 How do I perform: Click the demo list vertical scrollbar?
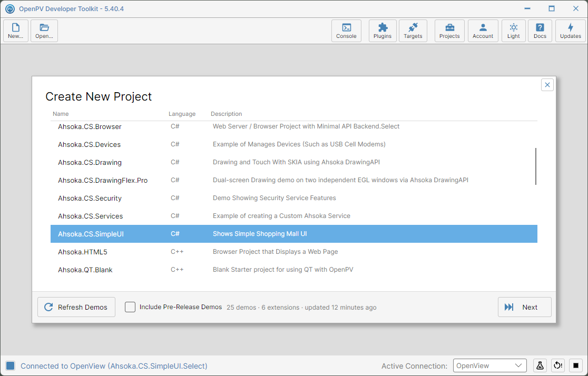(535, 166)
